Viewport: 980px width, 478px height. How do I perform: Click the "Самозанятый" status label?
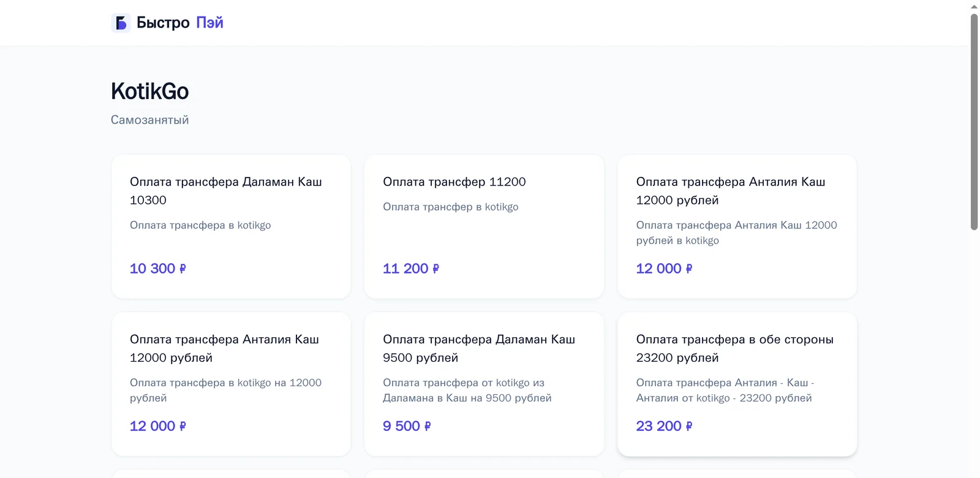point(149,120)
